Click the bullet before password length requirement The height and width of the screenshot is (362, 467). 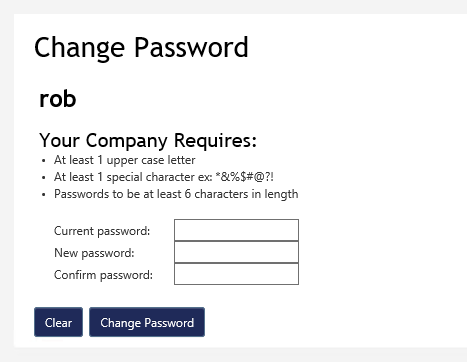tap(44, 195)
